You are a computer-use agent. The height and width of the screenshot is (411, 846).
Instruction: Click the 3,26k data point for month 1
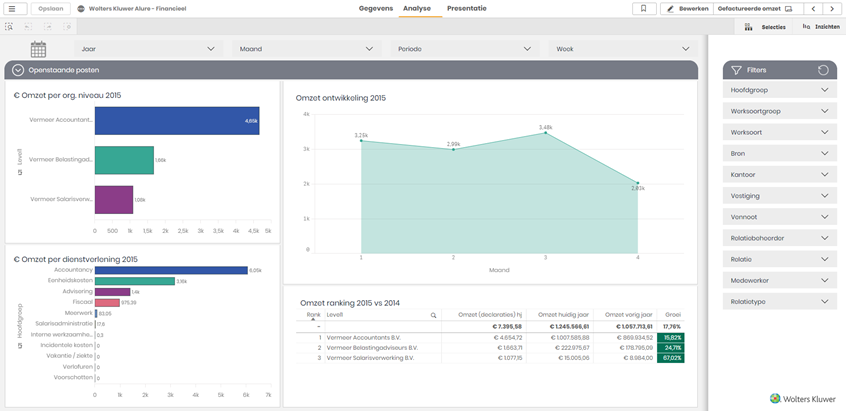point(361,141)
